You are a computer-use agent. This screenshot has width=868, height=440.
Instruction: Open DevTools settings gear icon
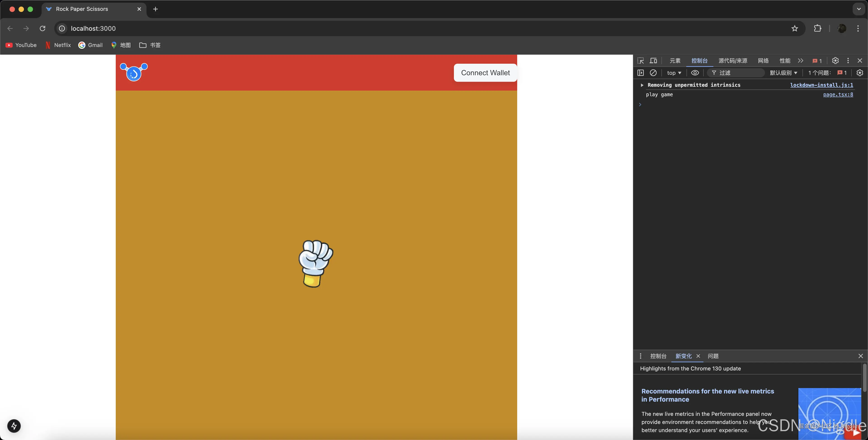835,61
